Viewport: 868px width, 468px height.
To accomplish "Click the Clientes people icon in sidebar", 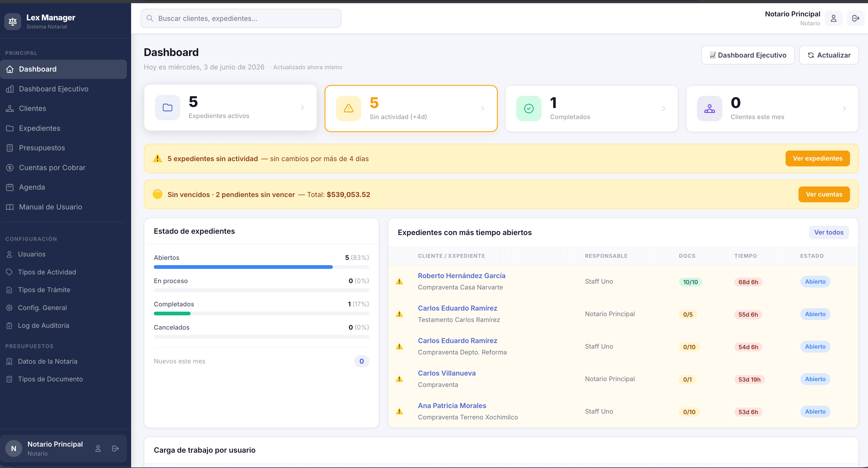I will (10, 108).
